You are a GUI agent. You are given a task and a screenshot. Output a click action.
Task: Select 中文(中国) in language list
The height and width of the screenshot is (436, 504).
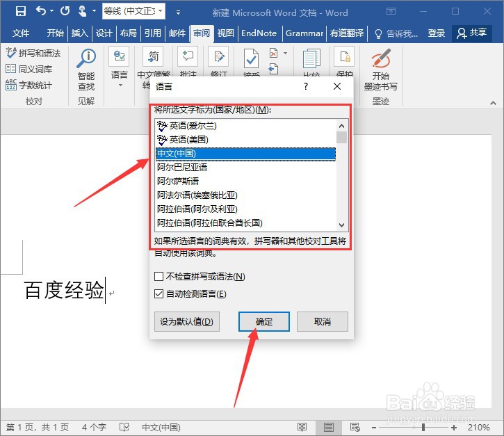pos(245,154)
